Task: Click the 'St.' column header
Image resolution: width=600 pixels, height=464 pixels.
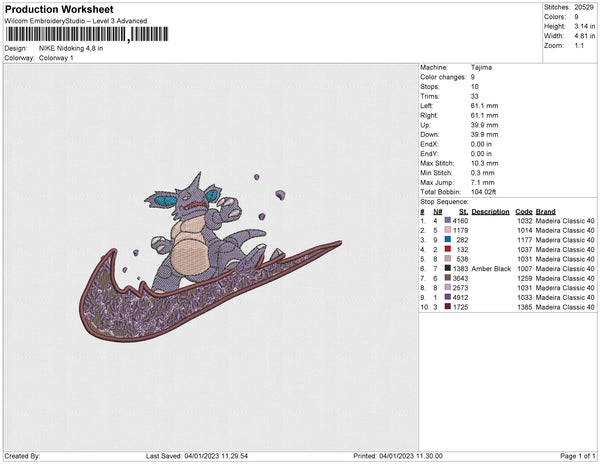Action: tap(463, 212)
